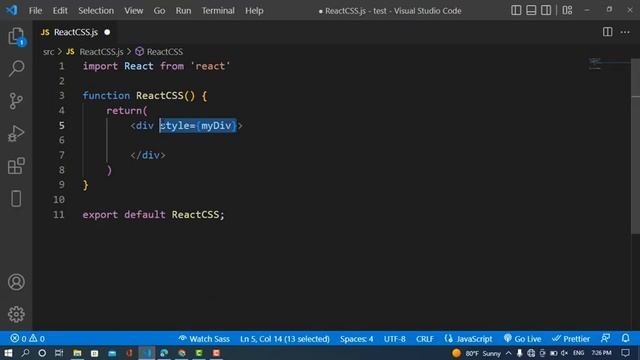Toggle the Panel layout button

click(531, 10)
